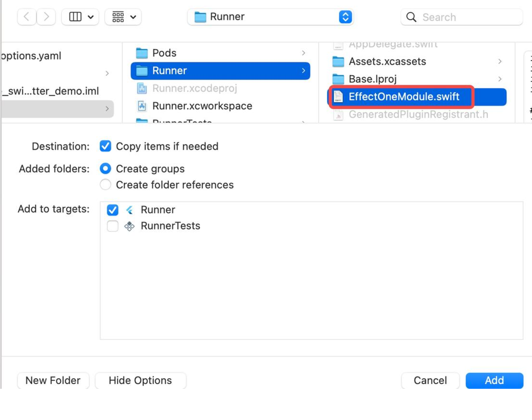Select Create folder references radio button

tap(106, 185)
